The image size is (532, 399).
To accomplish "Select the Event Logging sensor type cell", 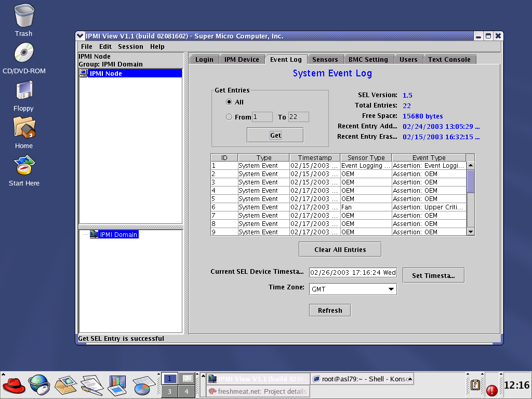I will point(366,166).
